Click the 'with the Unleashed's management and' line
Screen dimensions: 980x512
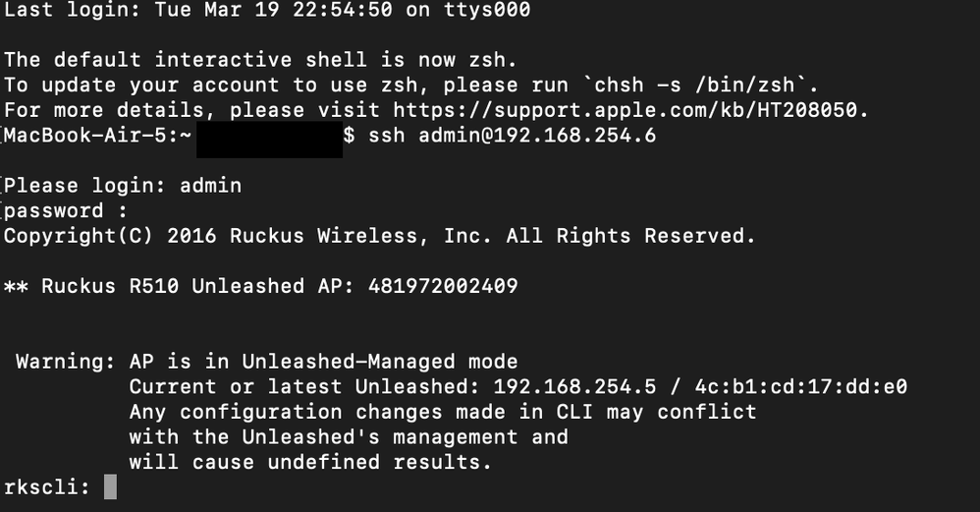click(x=349, y=436)
